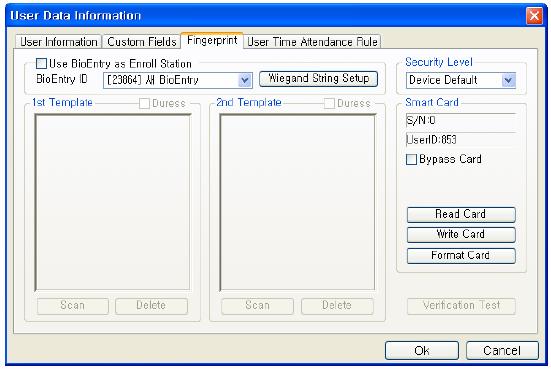The image size is (551, 369).
Task: Dismiss dialog with Cancel button
Action: click(x=502, y=350)
